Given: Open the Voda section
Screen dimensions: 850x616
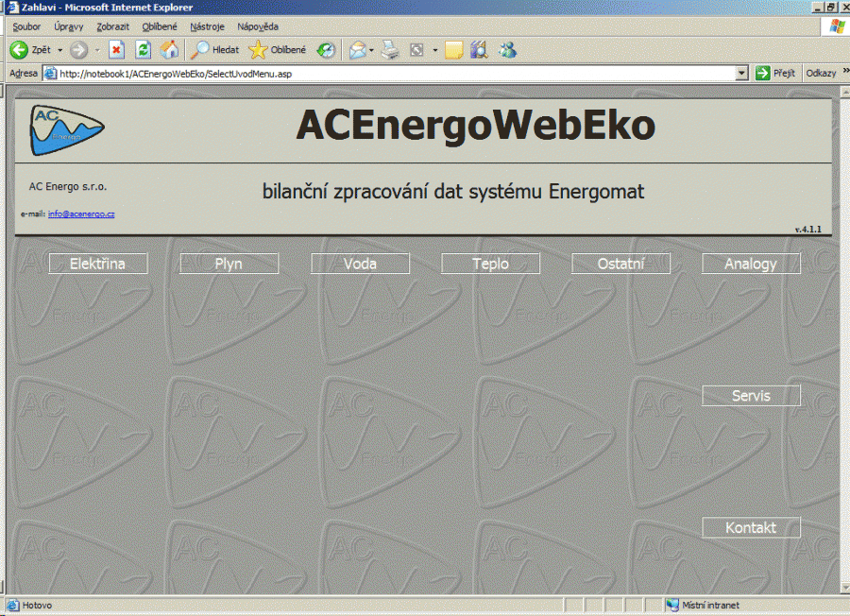Looking at the screenshot, I should click(360, 264).
